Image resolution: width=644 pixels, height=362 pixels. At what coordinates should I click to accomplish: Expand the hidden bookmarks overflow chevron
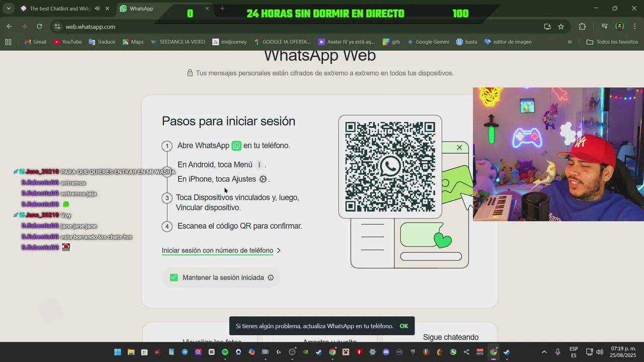pos(570,42)
